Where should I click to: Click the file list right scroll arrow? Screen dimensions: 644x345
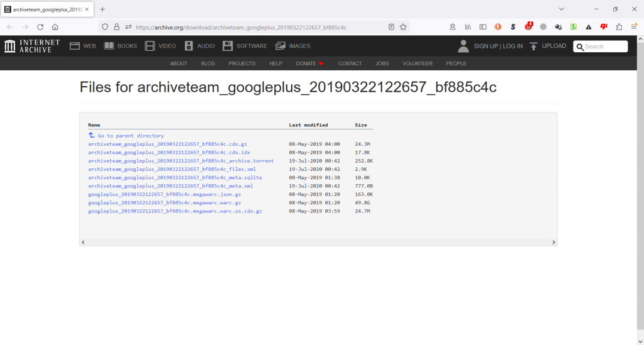click(553, 243)
